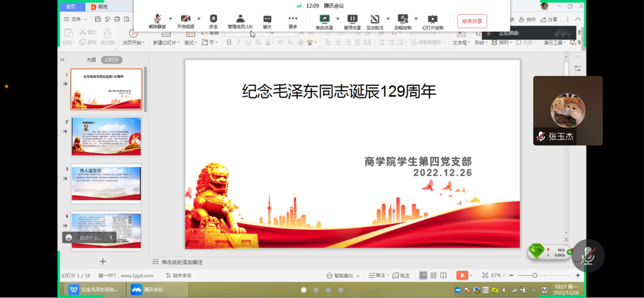The height and width of the screenshot is (298, 644).
Task: Turn on video camera in meeting toolbar
Action: coord(185,21)
